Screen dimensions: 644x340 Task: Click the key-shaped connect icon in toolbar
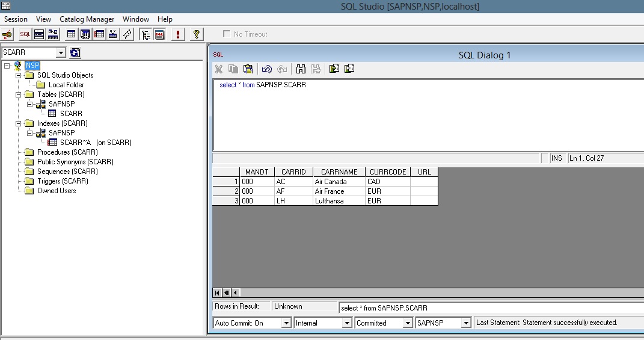[x=7, y=34]
